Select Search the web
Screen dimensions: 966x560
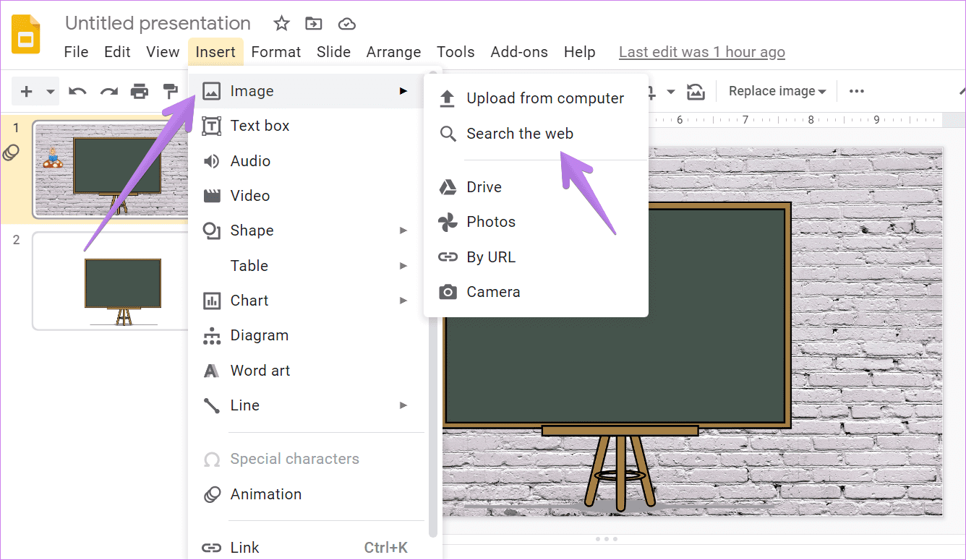point(536,134)
